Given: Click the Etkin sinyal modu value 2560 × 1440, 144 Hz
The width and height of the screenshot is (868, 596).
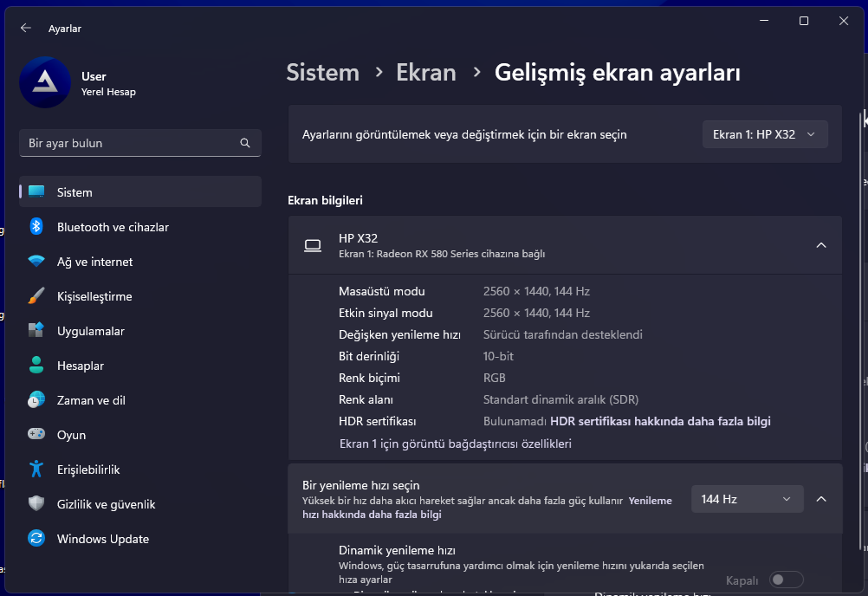Looking at the screenshot, I should point(536,313).
